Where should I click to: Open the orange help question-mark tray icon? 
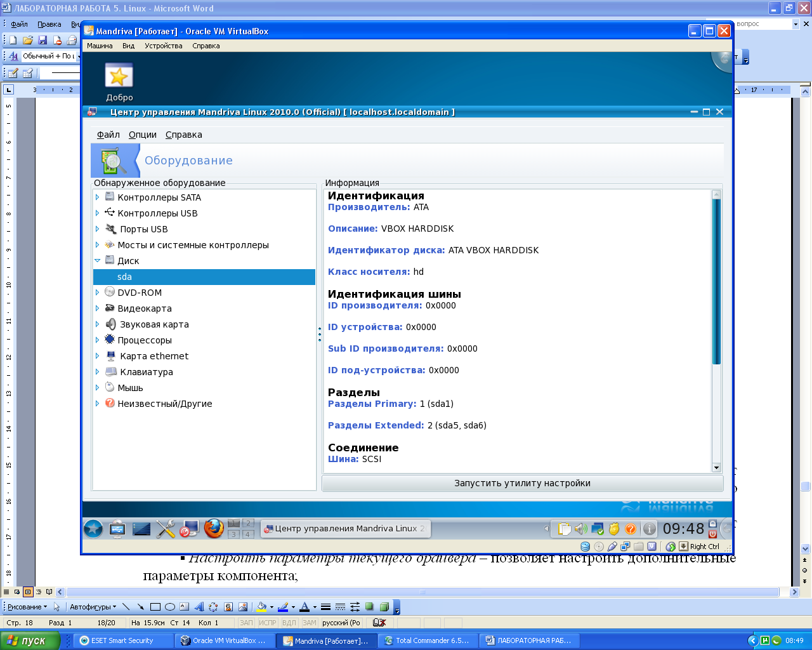pyautogui.click(x=631, y=528)
